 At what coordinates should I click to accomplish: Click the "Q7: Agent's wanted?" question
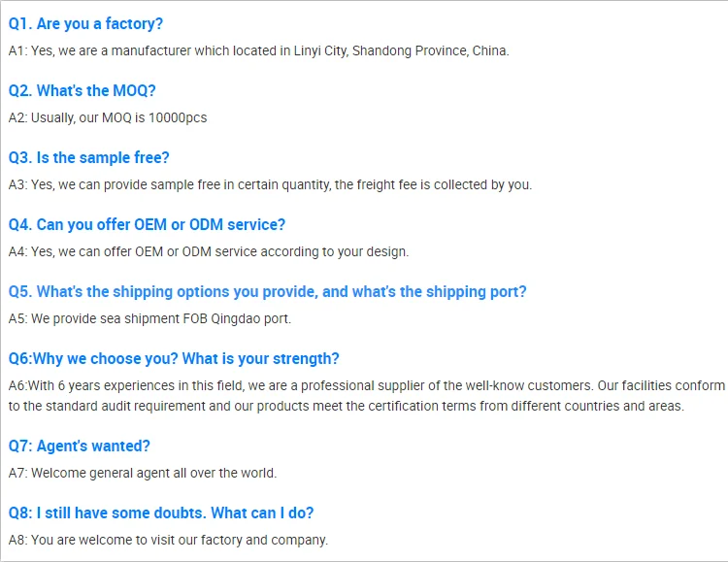[80, 446]
